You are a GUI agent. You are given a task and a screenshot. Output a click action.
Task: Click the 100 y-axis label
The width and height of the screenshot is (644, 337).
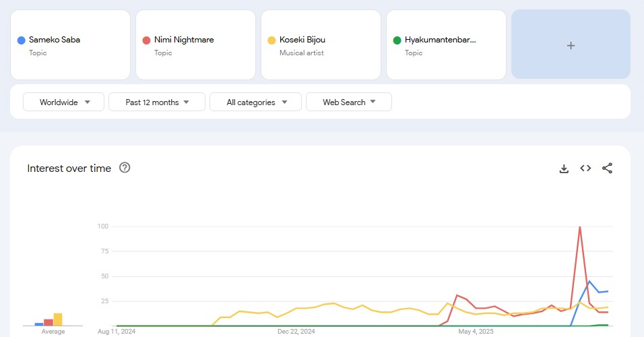(103, 226)
